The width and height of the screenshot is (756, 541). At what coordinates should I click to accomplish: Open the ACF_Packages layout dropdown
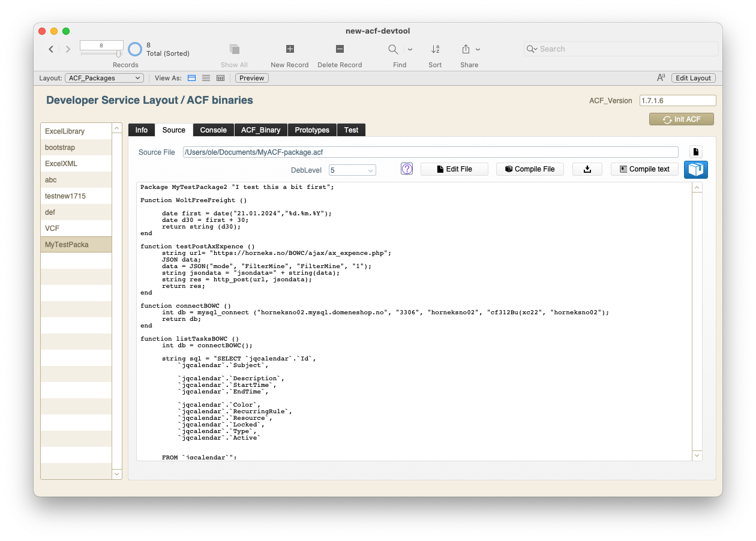[x=104, y=78]
